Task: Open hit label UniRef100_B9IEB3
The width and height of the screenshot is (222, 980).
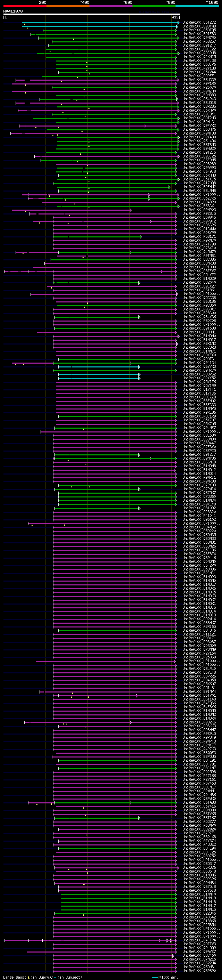Action: click(x=199, y=34)
